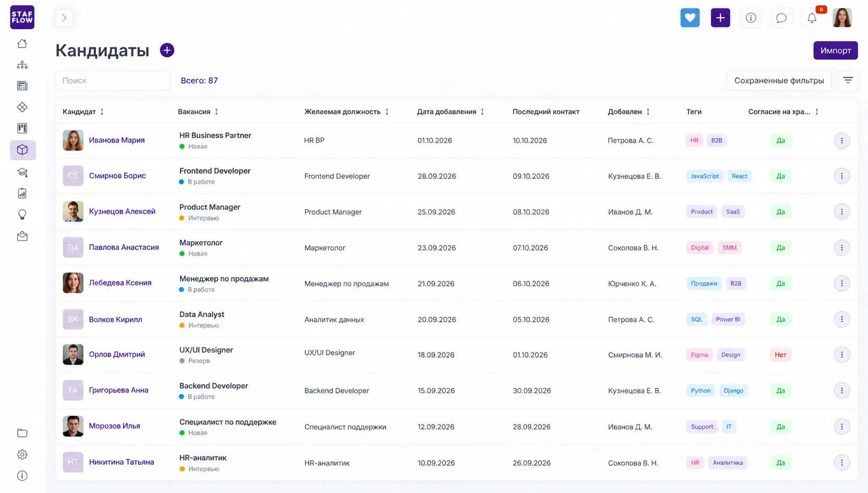Open the folder icon in the sidebar
Image resolution: width=868 pixels, height=493 pixels.
pyautogui.click(x=22, y=432)
